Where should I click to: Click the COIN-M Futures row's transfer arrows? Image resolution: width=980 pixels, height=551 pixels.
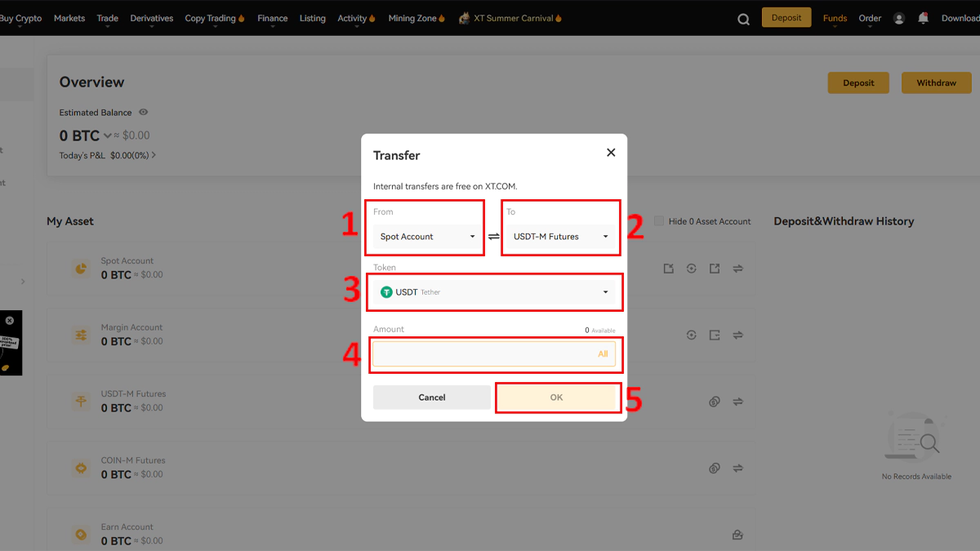(x=737, y=469)
